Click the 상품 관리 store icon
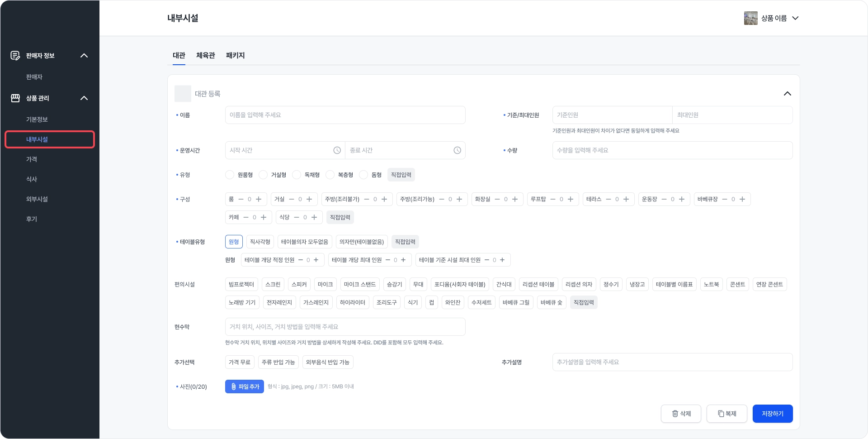Image resolution: width=868 pixels, height=439 pixels. [15, 98]
